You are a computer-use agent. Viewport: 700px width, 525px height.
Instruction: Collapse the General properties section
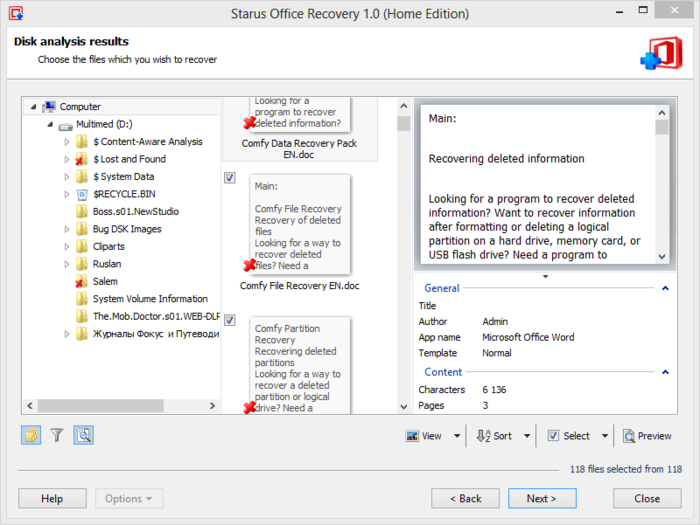[663, 288]
